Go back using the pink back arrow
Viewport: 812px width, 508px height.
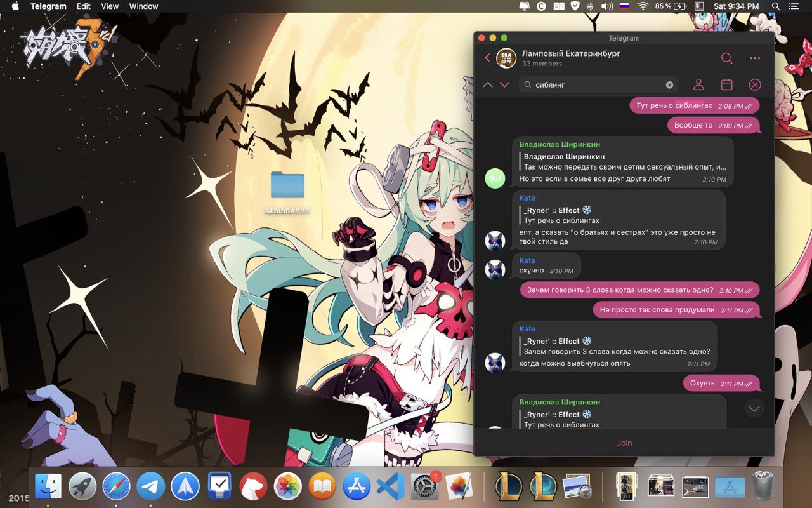point(487,58)
